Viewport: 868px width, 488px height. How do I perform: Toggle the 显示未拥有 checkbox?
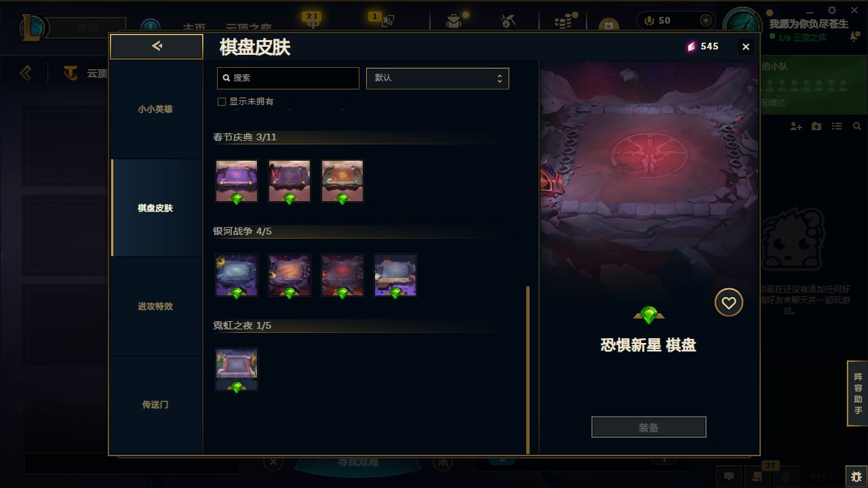pyautogui.click(x=221, y=102)
